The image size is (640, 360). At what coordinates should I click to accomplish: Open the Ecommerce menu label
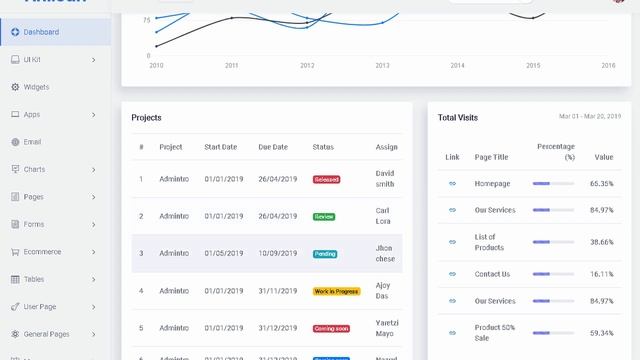pos(42,252)
